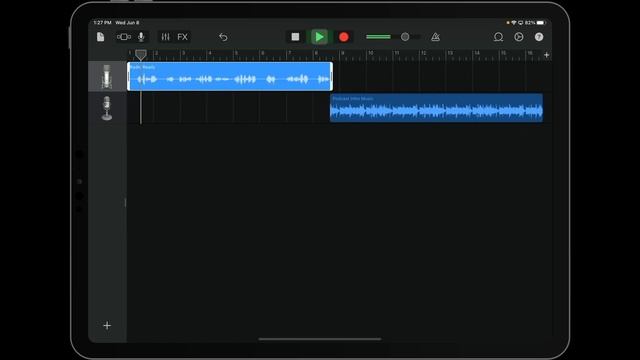
Task: Jump to bar 13 on the ruler
Action: tap(450, 53)
